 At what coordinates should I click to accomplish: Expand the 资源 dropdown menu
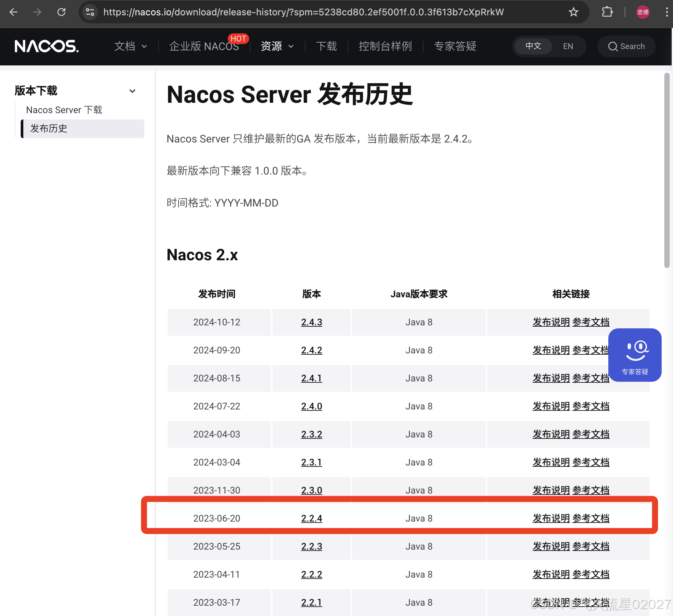tap(277, 46)
